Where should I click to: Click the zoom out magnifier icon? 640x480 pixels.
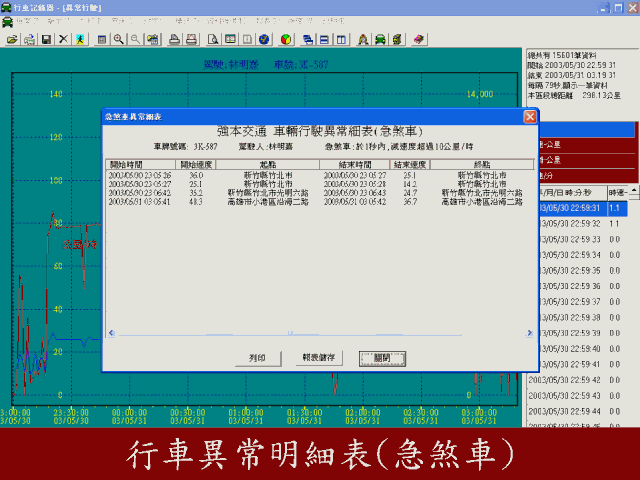(x=136, y=39)
